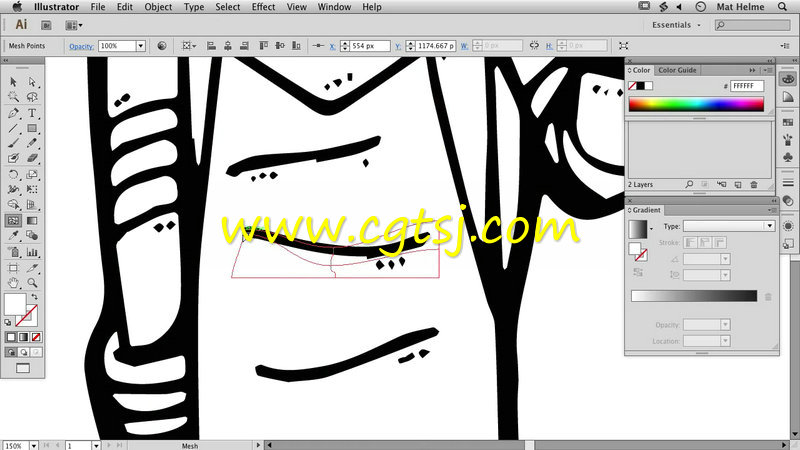Click the hex color FFFFFF field
This screenshot has height=450, width=800.
click(747, 86)
